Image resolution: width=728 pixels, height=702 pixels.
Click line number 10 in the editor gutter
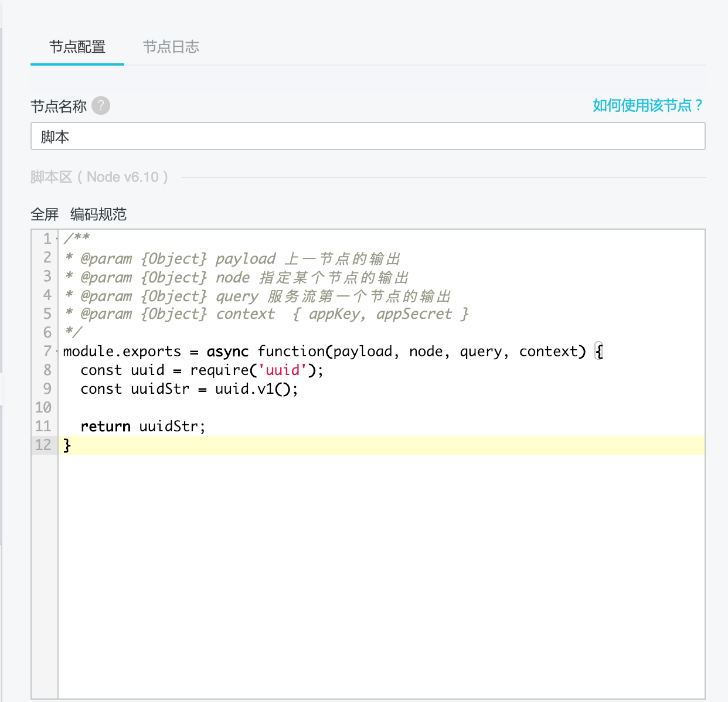(43, 408)
